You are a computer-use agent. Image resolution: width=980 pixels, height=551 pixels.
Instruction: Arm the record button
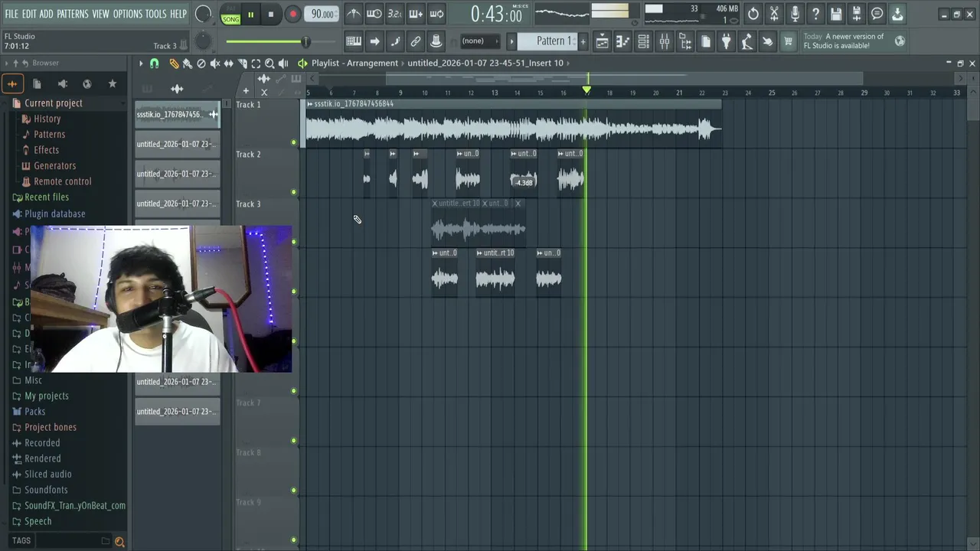pyautogui.click(x=292, y=15)
